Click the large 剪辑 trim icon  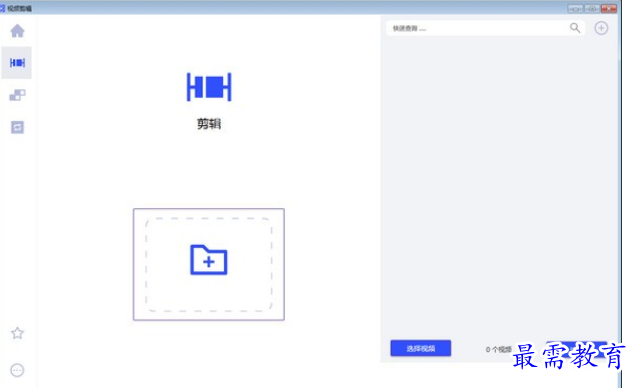click(209, 87)
